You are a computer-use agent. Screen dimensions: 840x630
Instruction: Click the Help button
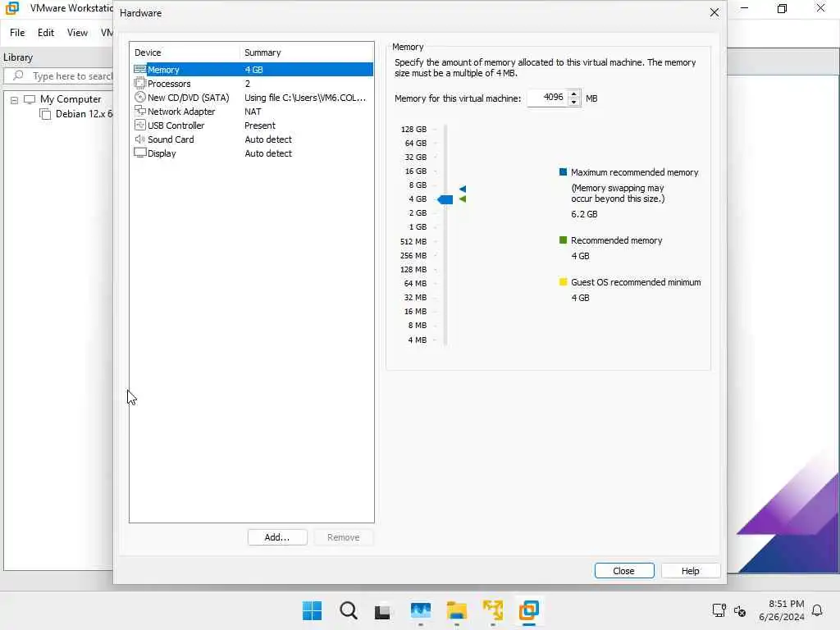[x=690, y=571]
